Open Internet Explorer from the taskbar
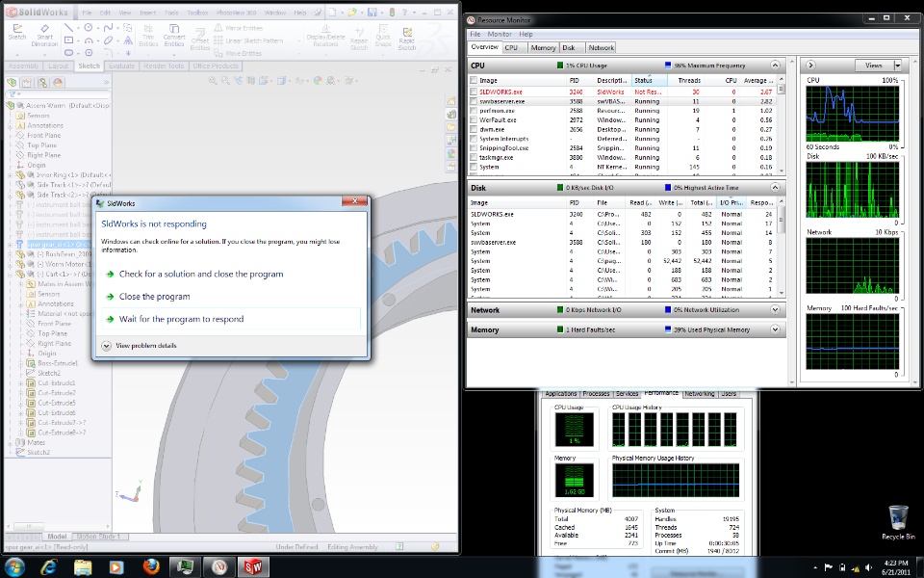 [x=48, y=566]
